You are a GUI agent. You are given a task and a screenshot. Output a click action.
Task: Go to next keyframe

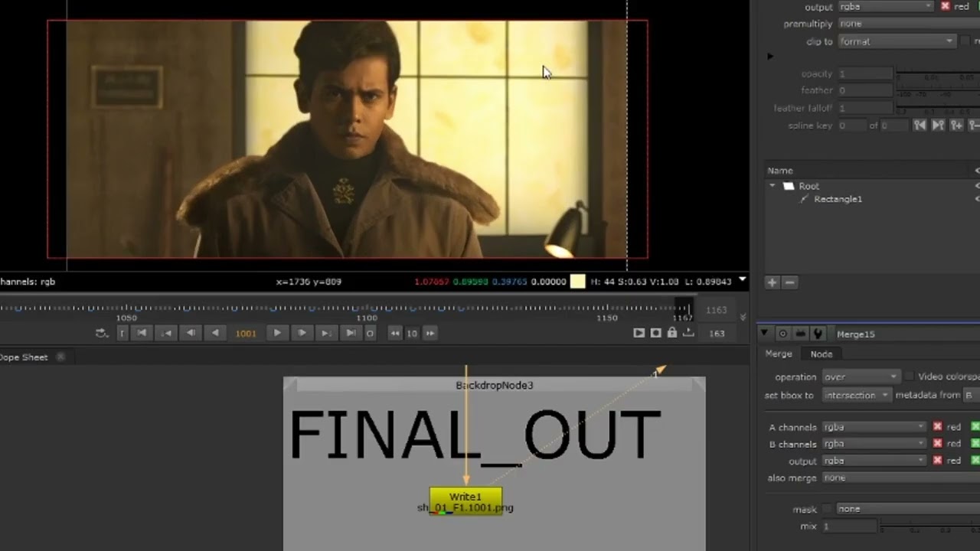pos(326,333)
